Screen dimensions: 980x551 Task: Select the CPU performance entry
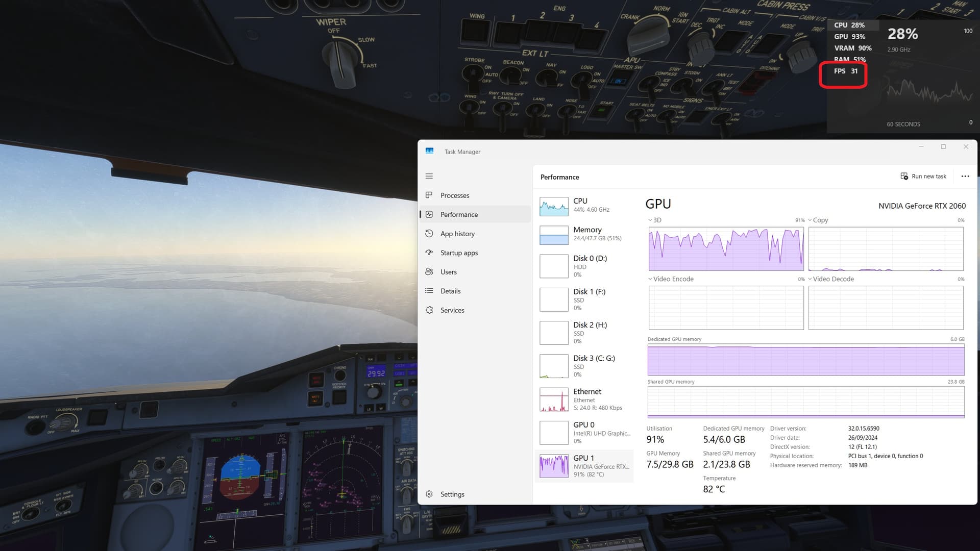pyautogui.click(x=584, y=206)
